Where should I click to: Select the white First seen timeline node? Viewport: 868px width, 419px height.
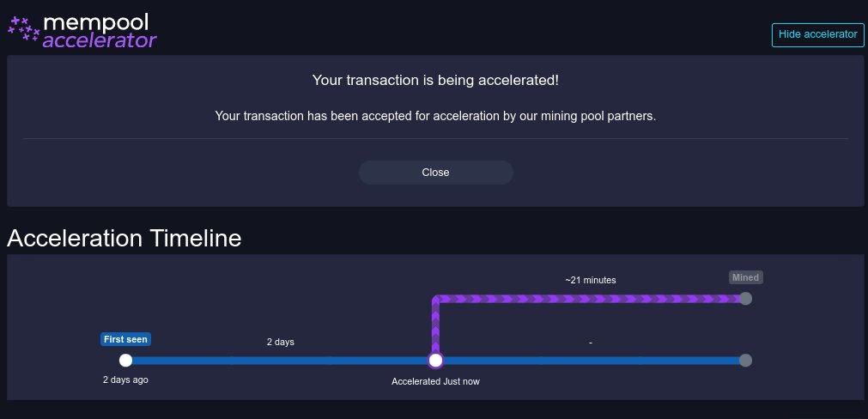(125, 361)
